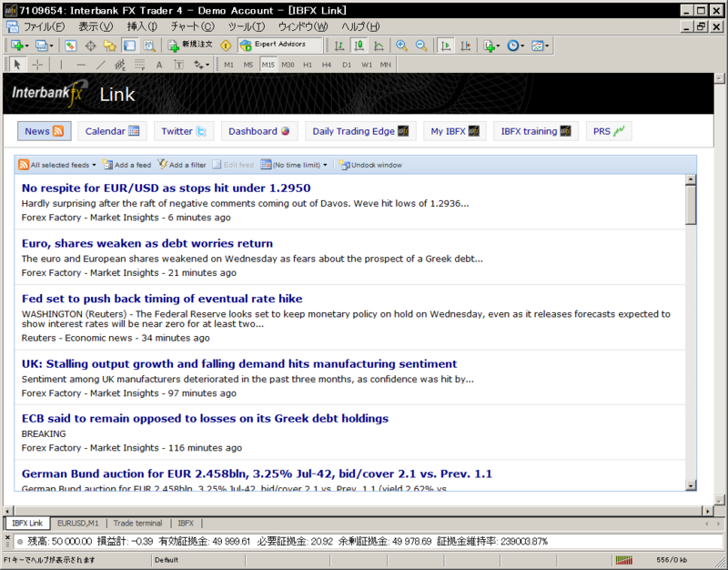The image size is (728, 570).
Task: Draw a vertical line tool
Action: 61,65
